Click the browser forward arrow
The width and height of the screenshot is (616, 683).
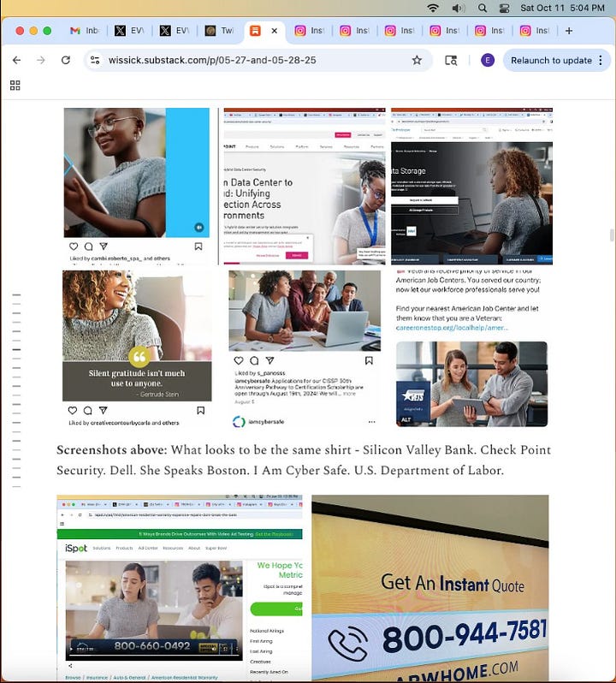click(41, 60)
